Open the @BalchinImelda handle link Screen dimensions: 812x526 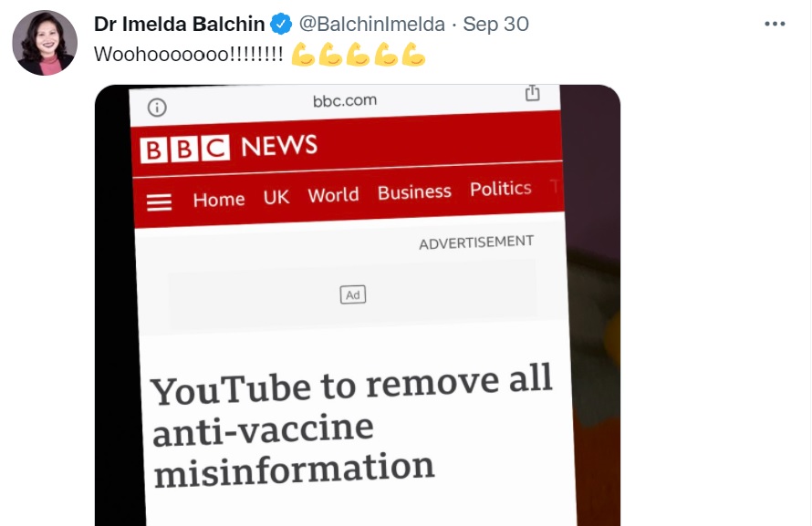coord(372,25)
